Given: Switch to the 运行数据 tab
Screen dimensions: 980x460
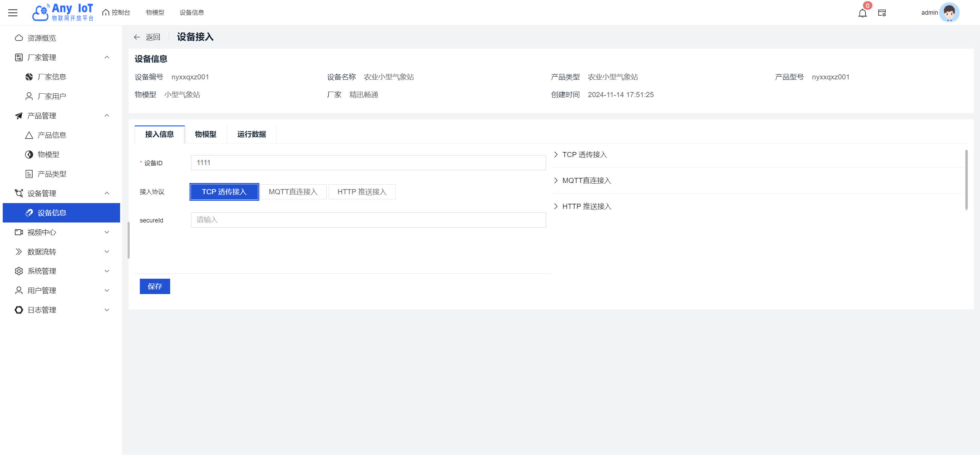Looking at the screenshot, I should 251,134.
